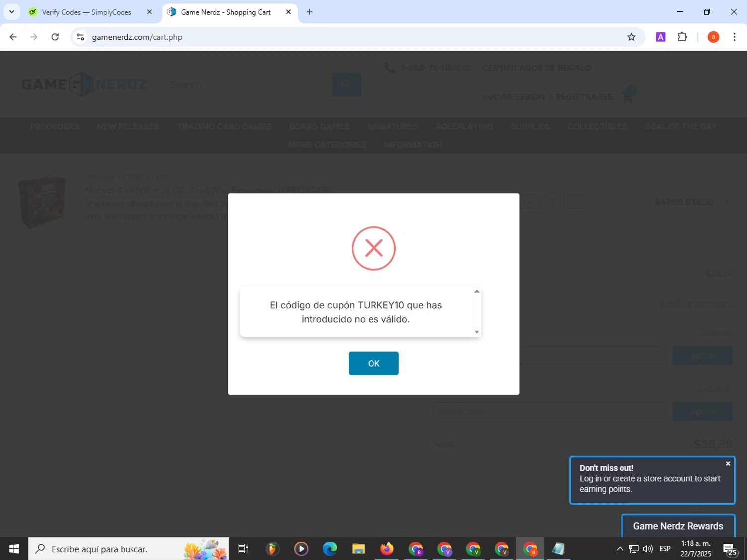Open Task View on the taskbar
Screen dimensions: 747x560
[243, 549]
